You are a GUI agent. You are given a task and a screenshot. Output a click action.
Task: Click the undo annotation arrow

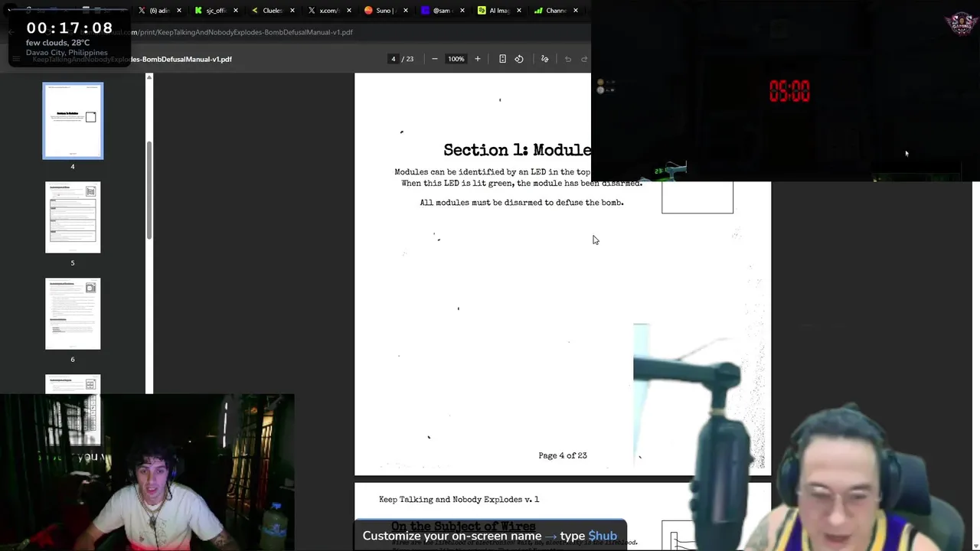[x=568, y=59]
